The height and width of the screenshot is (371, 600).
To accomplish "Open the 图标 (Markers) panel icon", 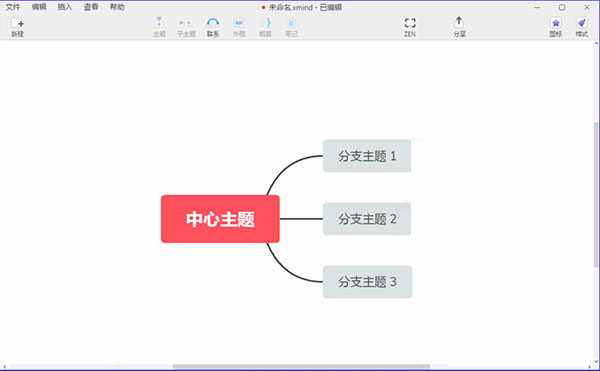I will (x=556, y=27).
